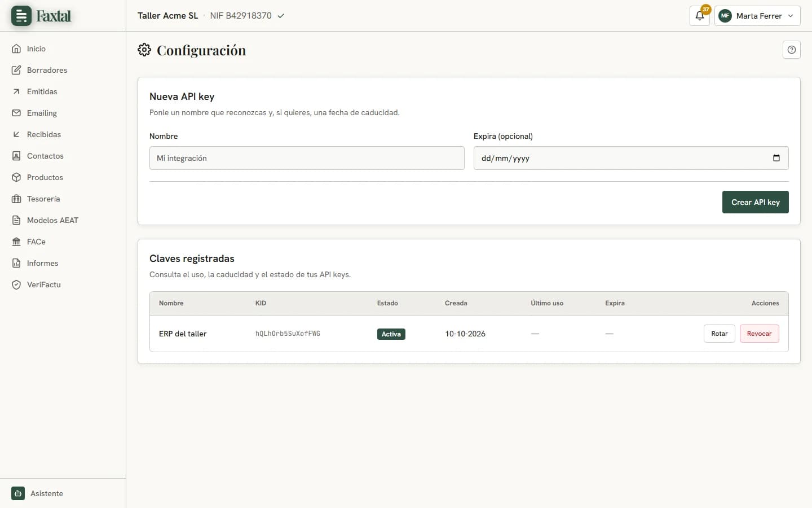
Task: Open Borradores via its pencil icon
Action: pyautogui.click(x=16, y=70)
